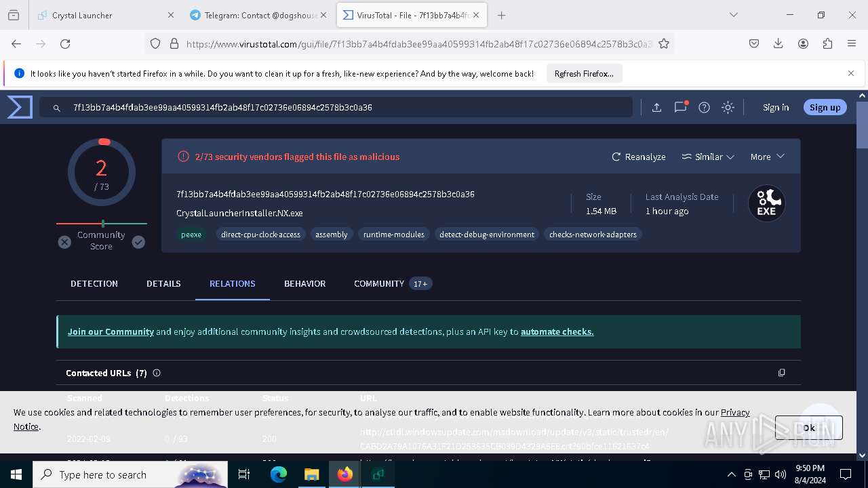Open a new browser tab
The height and width of the screenshot is (488, 868).
[501, 15]
